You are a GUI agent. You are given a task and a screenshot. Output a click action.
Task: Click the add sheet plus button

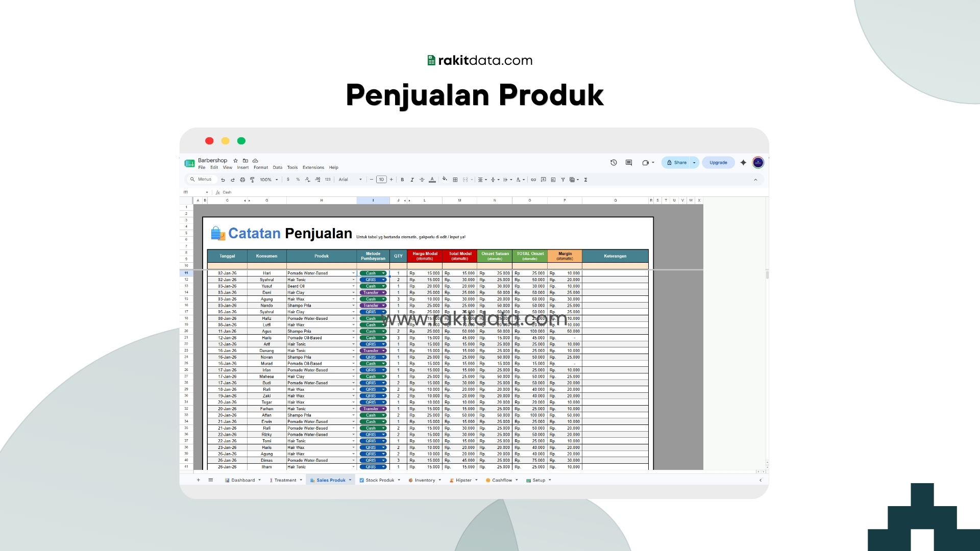coord(199,480)
